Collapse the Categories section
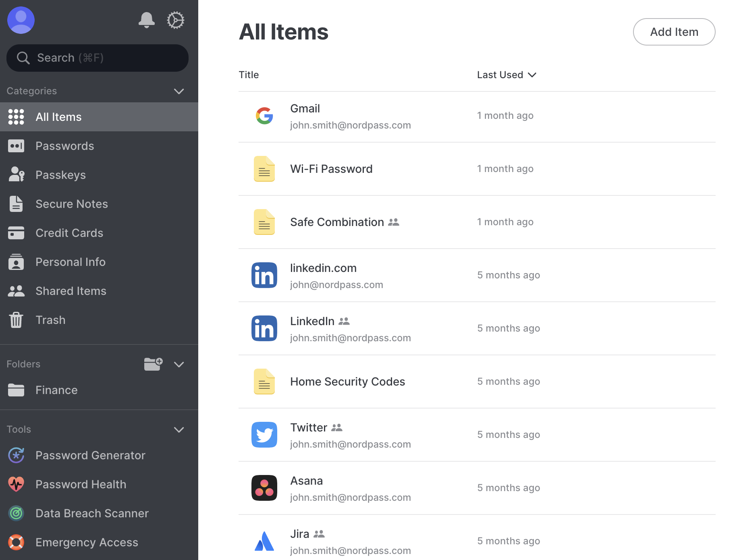 179,91
